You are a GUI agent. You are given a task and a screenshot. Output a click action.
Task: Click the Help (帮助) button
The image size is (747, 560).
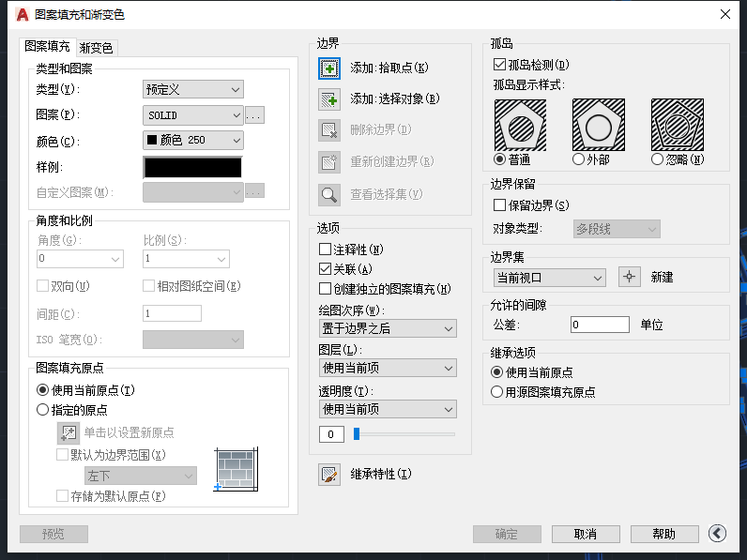click(664, 534)
